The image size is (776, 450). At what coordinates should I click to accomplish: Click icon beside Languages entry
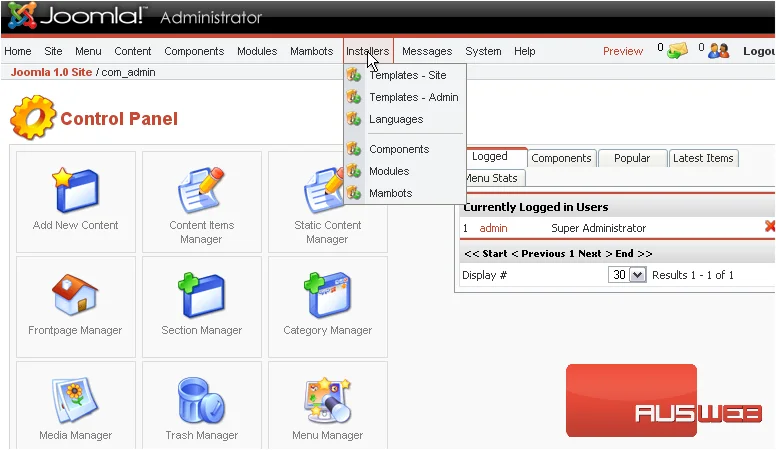pyautogui.click(x=353, y=119)
